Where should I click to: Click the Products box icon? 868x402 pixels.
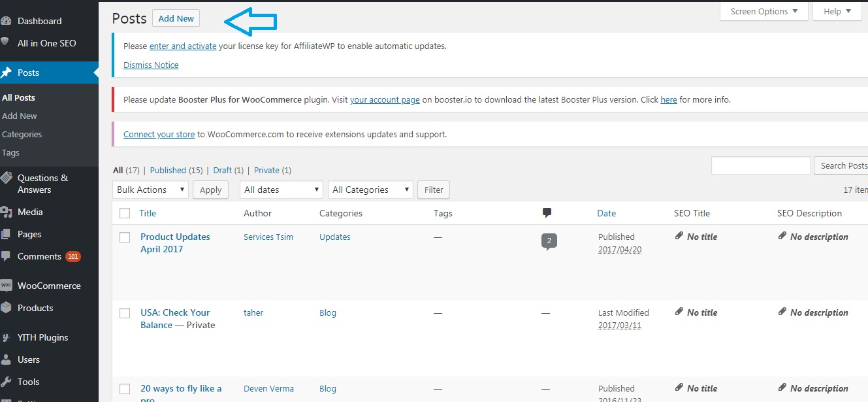[x=6, y=308]
